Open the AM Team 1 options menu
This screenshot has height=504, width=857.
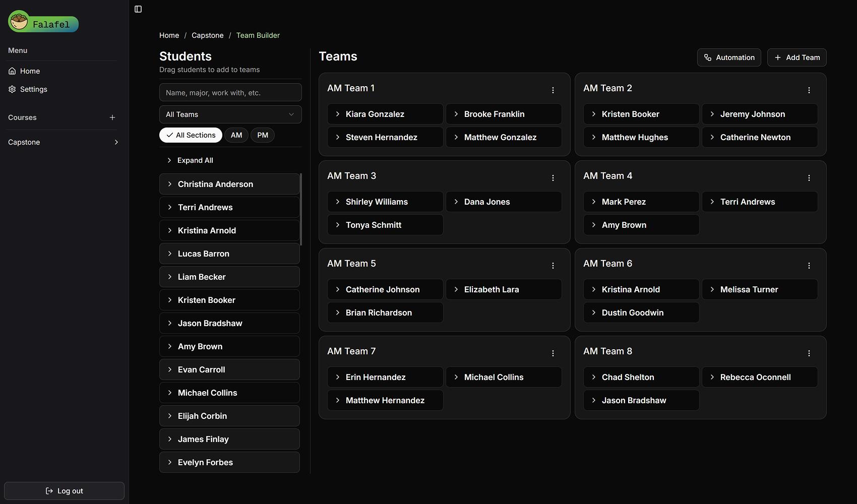tap(553, 90)
